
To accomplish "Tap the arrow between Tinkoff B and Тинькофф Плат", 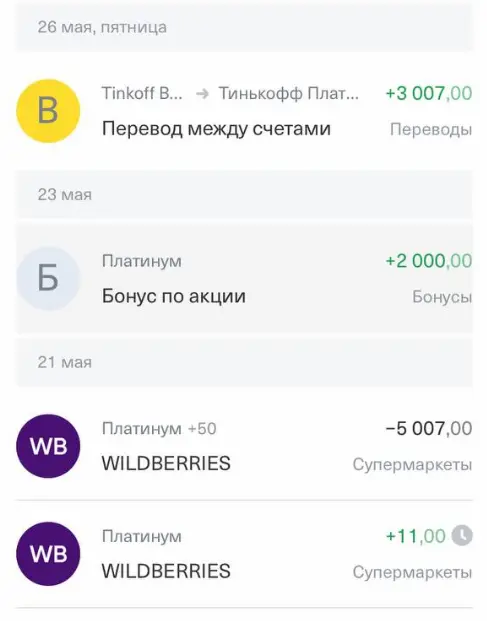I will [x=202, y=94].
